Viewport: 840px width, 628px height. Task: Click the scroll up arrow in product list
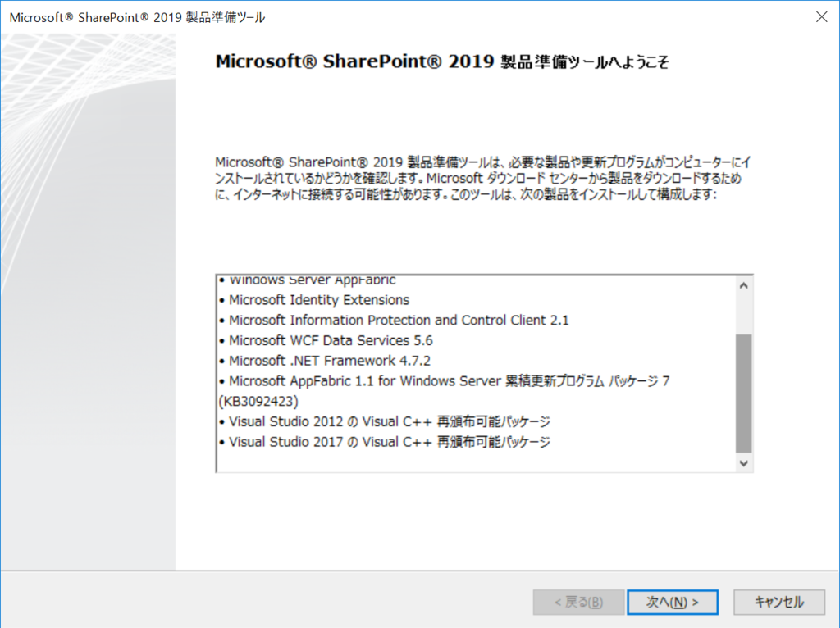pos(743,286)
